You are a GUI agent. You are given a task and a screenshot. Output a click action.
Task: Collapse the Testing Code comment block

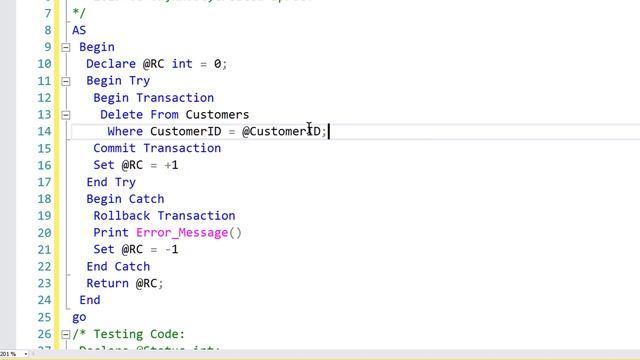(x=66, y=335)
